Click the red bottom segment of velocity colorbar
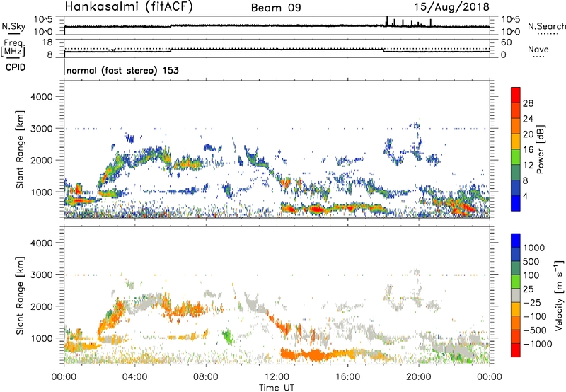Screen dimensions: 566x392 pyautogui.click(x=516, y=350)
